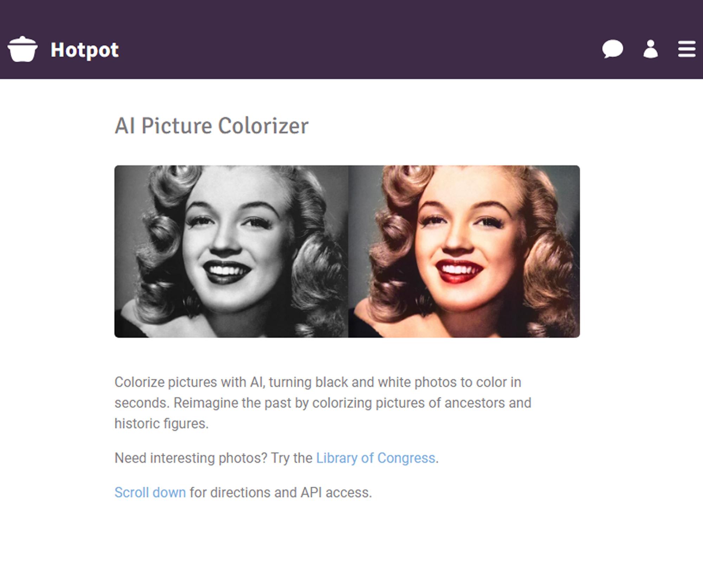The image size is (703, 588).
Task: Follow the Library of Congress link
Action: coord(375,458)
